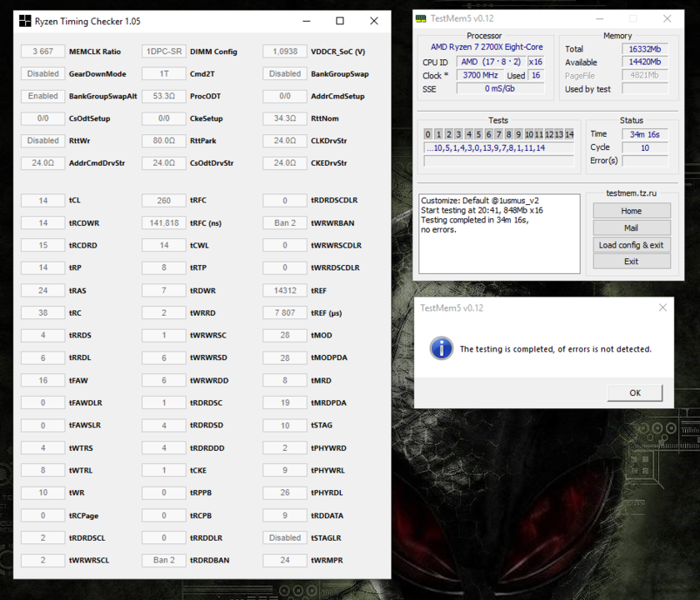Click the tRAS value 24
The height and width of the screenshot is (600, 700).
pyautogui.click(x=42, y=290)
